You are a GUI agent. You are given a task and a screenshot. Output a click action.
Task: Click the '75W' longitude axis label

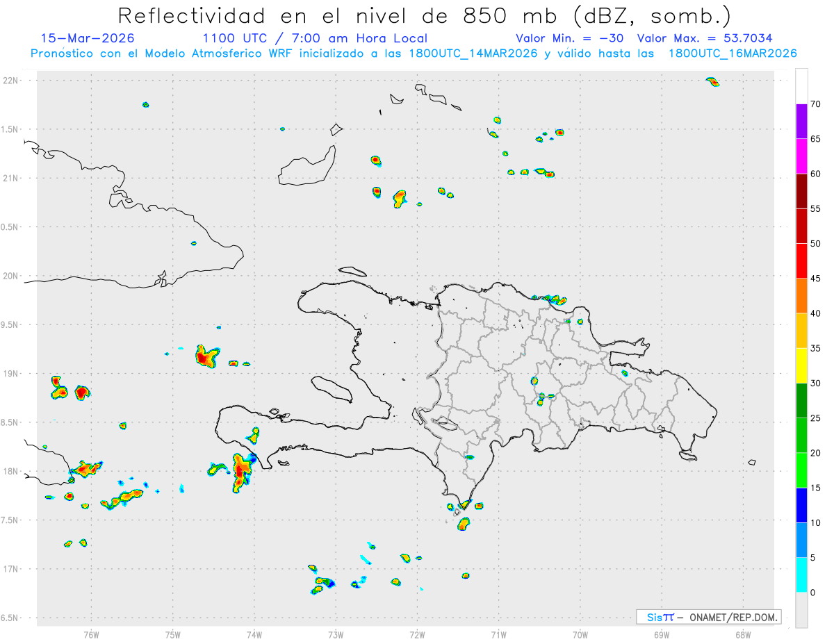(x=173, y=634)
